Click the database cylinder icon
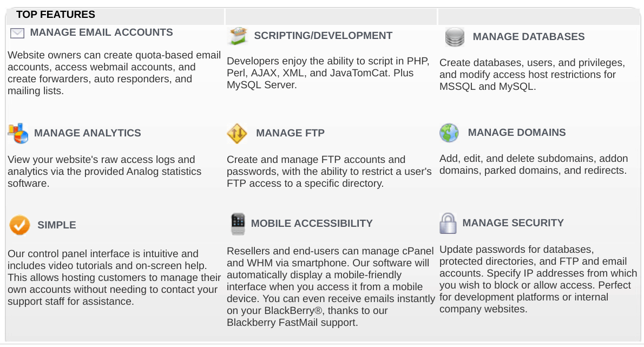This screenshot has width=644, height=347. point(455,37)
